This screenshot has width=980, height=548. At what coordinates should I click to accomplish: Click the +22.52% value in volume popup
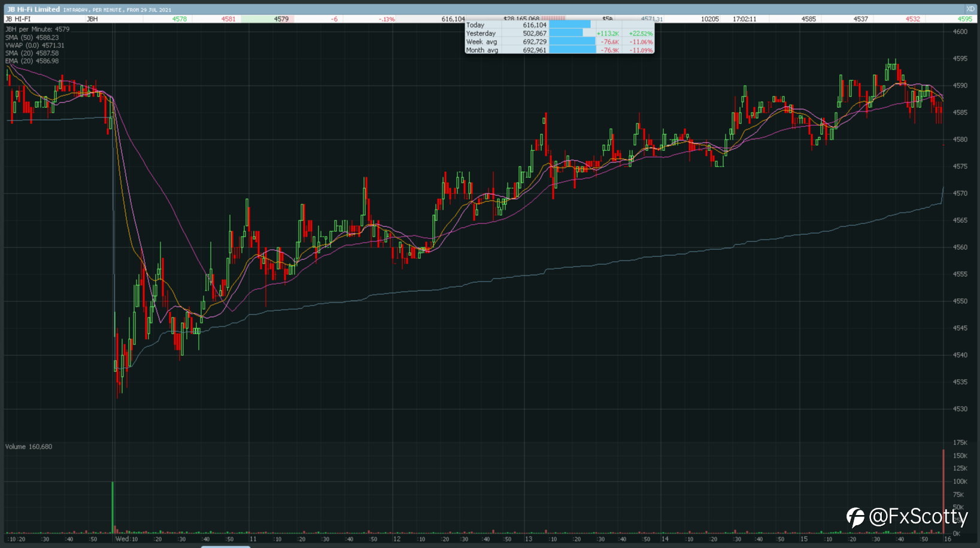pos(641,34)
